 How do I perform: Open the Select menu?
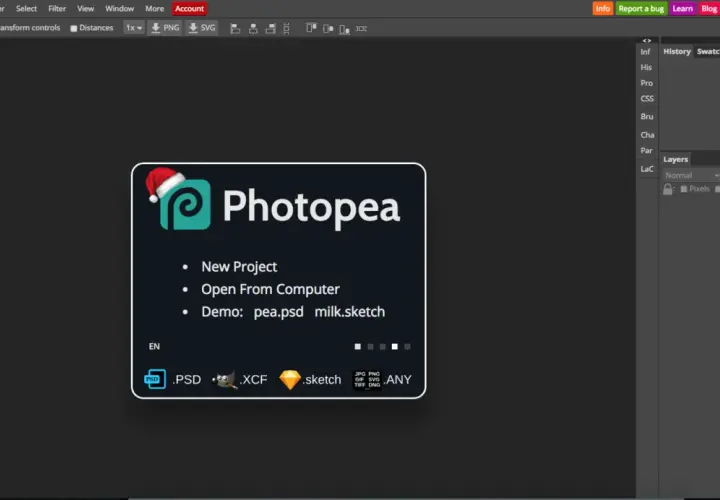[x=26, y=9]
